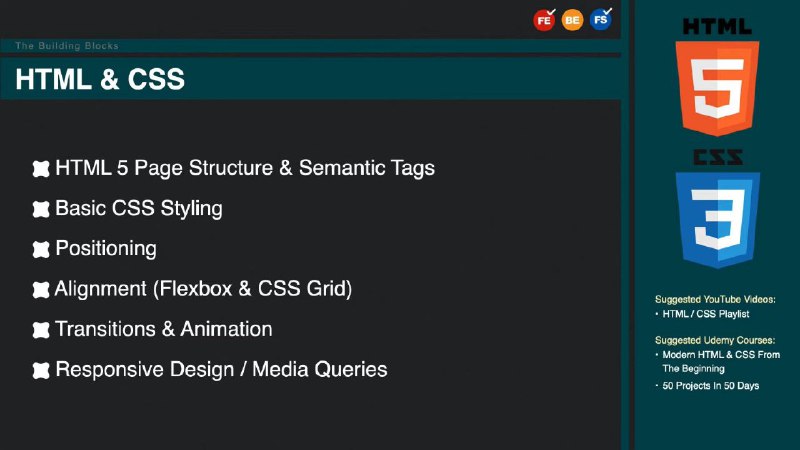Image resolution: width=800 pixels, height=450 pixels.
Task: Click bullet icon beside HTML 5 Page Structure
Action: click(41, 169)
